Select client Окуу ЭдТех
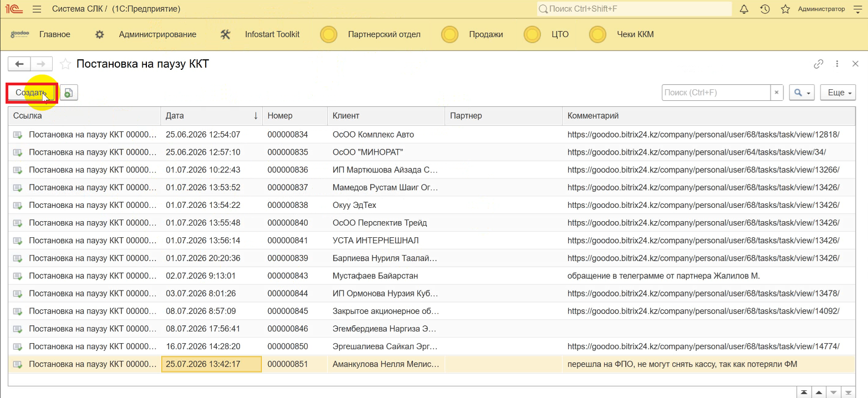868x398 pixels. (354, 205)
